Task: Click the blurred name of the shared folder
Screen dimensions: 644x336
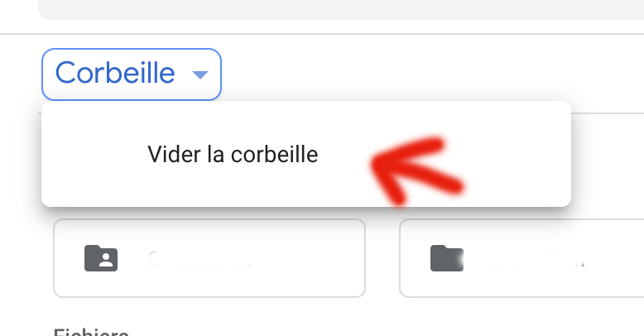Action: tap(201, 259)
